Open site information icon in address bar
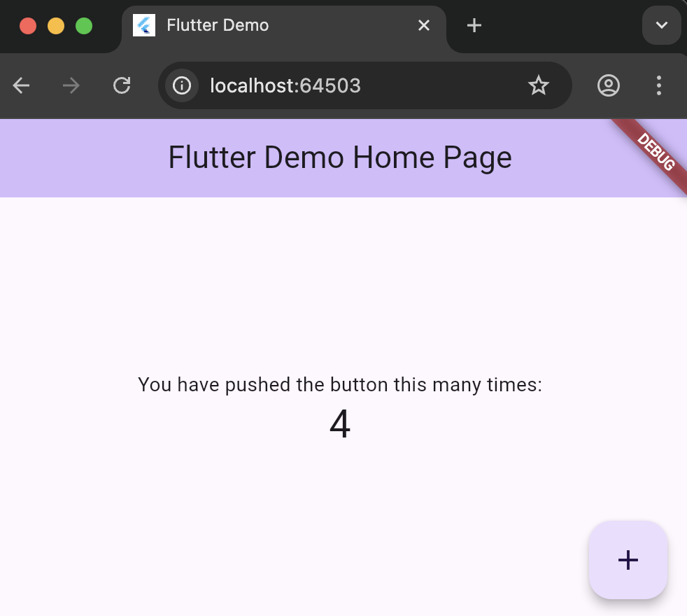687x616 pixels. pos(182,85)
